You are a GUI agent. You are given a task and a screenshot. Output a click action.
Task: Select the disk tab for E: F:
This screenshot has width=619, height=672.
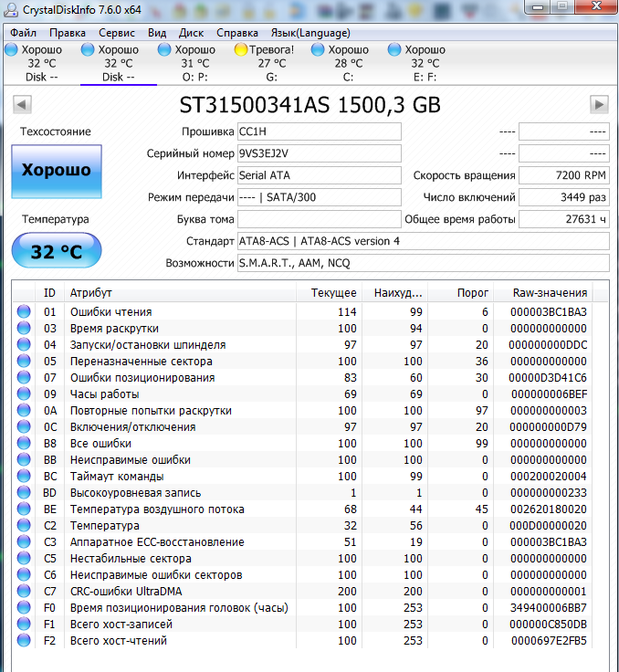pos(425,63)
